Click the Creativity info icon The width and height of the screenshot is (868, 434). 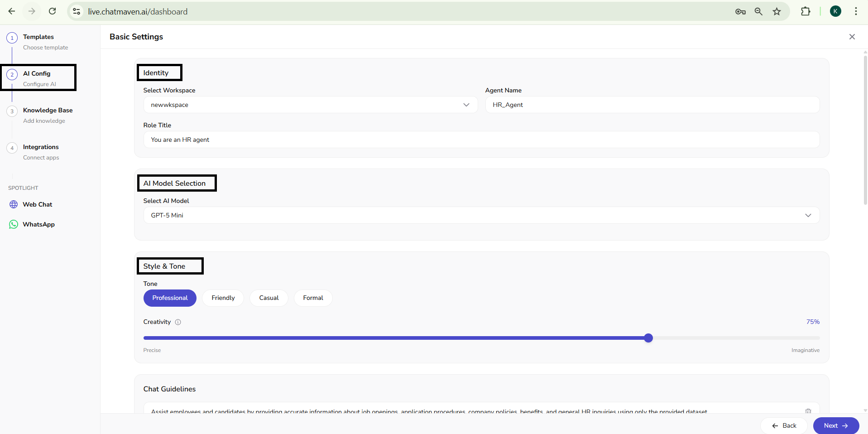178,322
